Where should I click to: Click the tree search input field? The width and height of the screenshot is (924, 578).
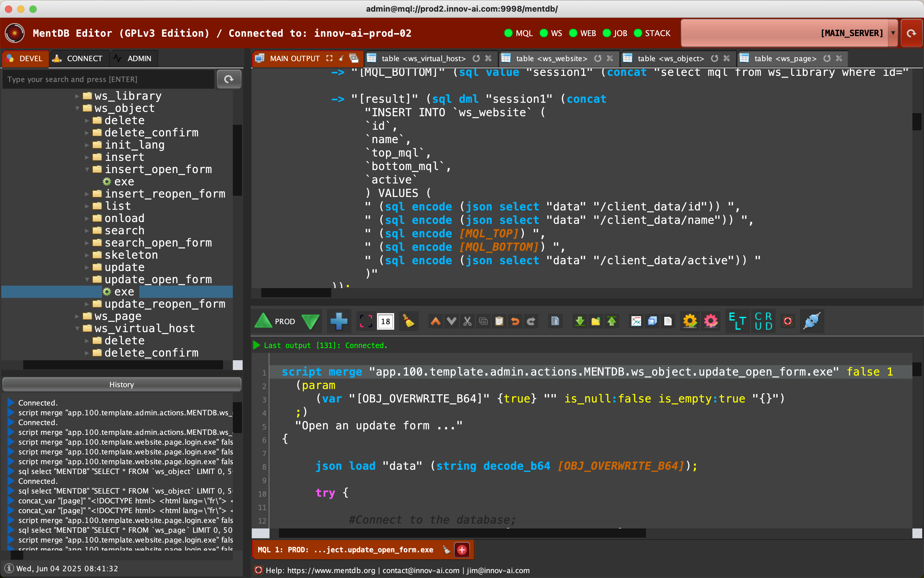tap(109, 79)
